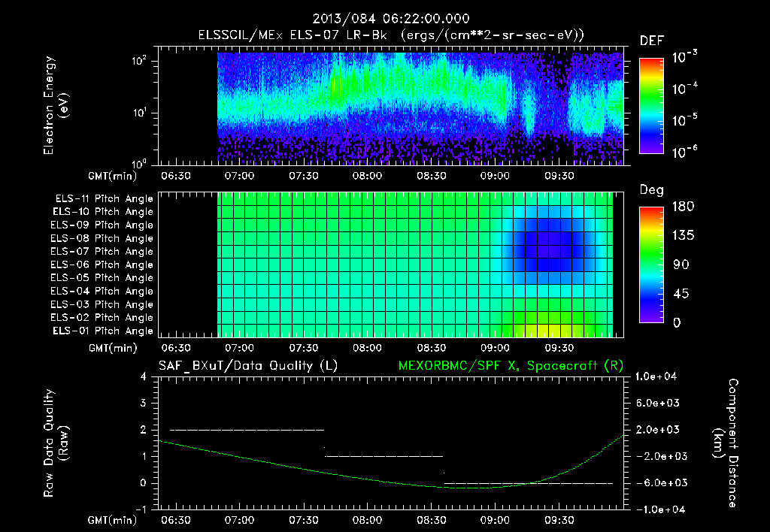This screenshot has height=532, width=770.
Task: Click the Raw Data Quality (Raw) axis title
Action: click(56, 443)
